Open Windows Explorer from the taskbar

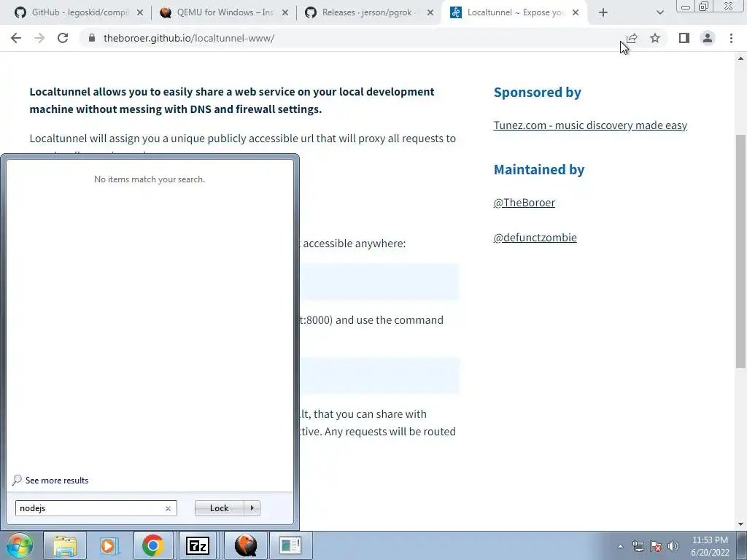pyautogui.click(x=65, y=545)
